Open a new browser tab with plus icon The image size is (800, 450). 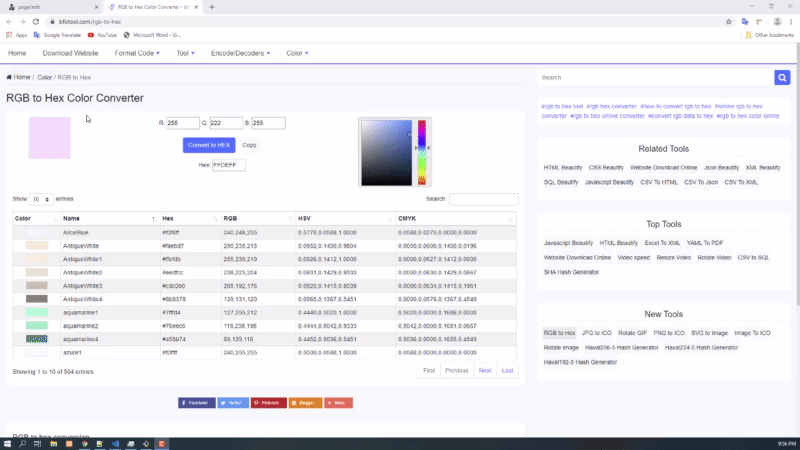point(212,7)
